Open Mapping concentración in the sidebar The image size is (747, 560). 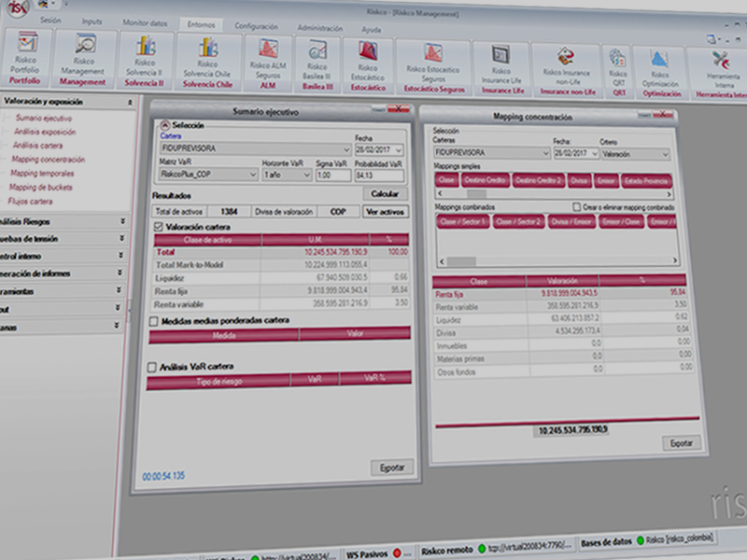click(x=49, y=159)
